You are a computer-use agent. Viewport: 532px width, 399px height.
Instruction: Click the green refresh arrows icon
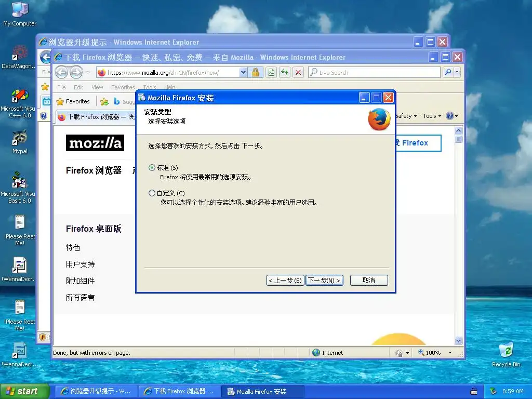tap(284, 72)
